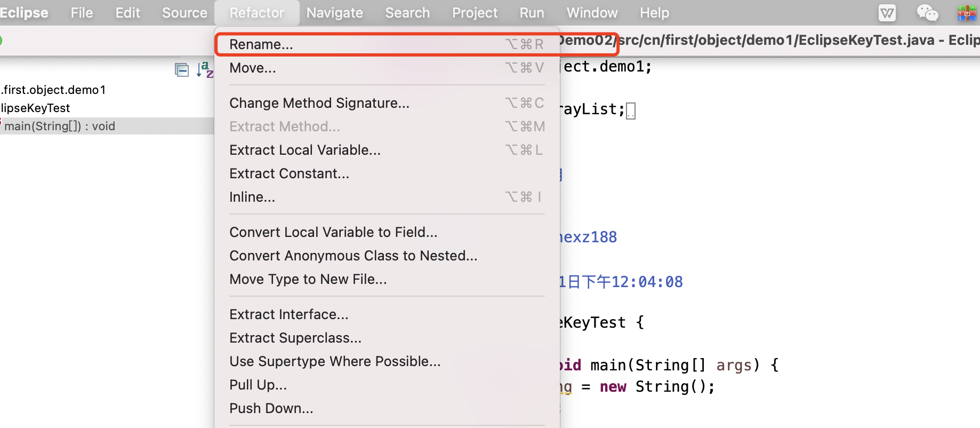This screenshot has width=980, height=428.
Task: Open the Edit menu
Action: (x=128, y=13)
